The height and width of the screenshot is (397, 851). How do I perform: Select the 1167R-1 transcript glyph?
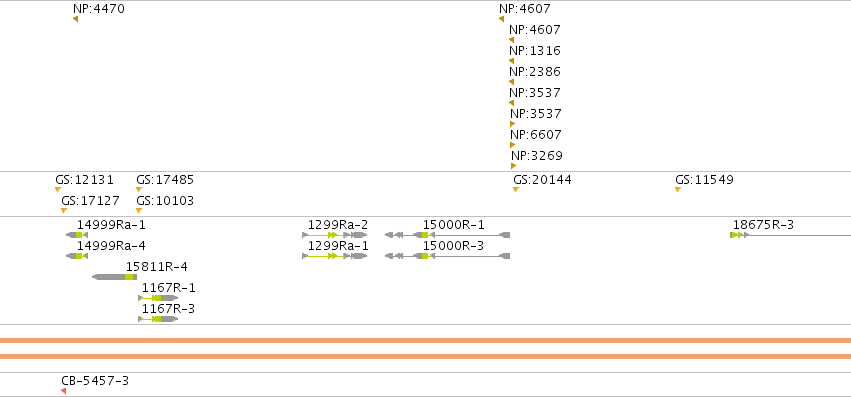pyautogui.click(x=158, y=298)
